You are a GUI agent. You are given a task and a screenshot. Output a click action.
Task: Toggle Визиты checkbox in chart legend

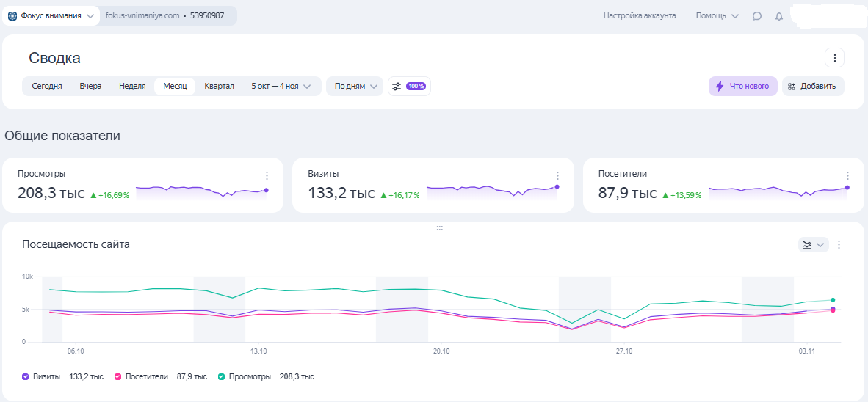(x=26, y=376)
